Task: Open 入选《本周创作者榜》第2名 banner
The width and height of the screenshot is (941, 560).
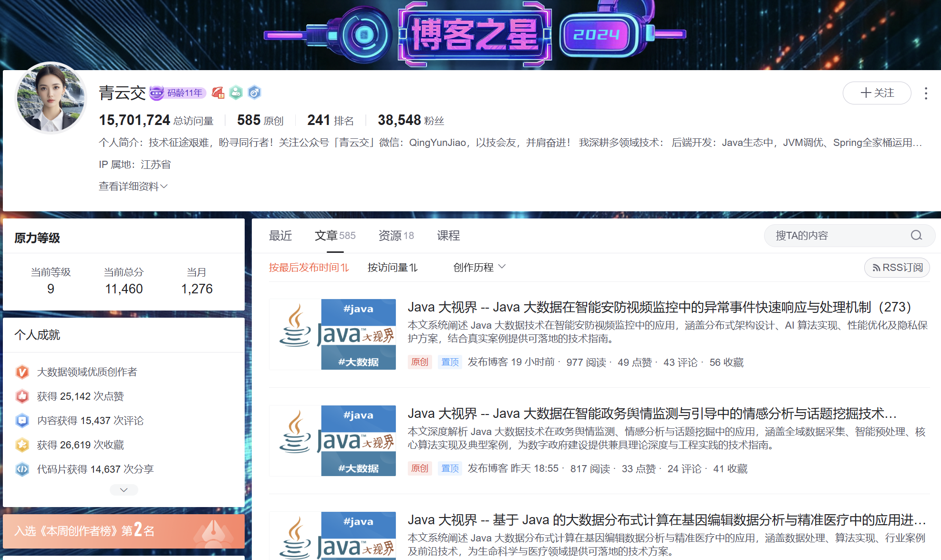Action: click(124, 531)
